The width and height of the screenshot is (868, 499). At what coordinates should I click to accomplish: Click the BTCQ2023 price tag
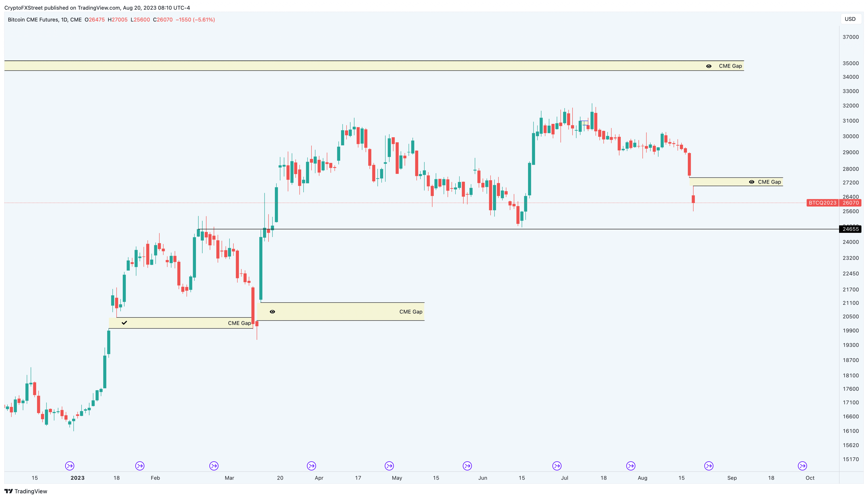point(822,203)
